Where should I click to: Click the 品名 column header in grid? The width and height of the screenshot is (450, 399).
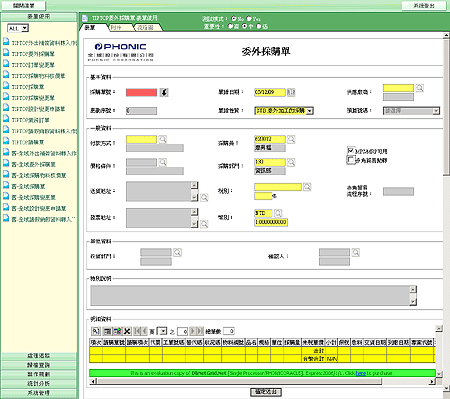[252, 342]
